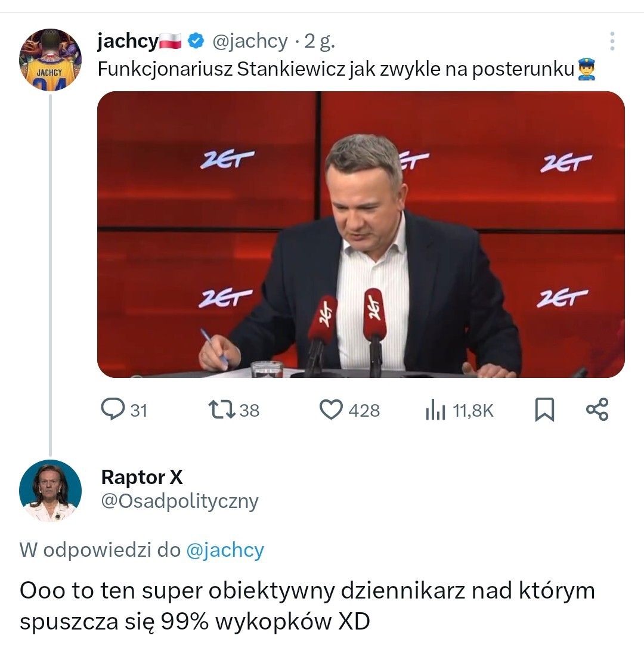Open the Radio ZET studio image
Viewport: 644px width, 648px height.
coord(361,234)
